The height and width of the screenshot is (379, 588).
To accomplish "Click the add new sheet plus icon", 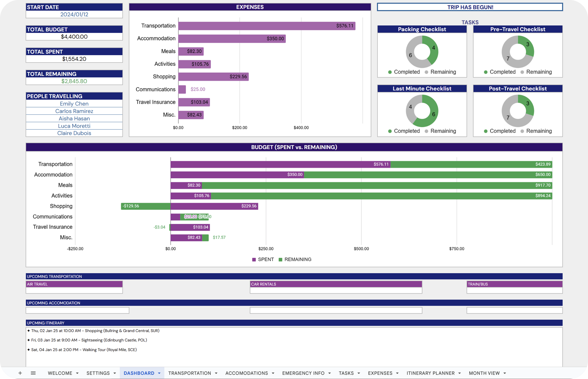I will pyautogui.click(x=20, y=373).
